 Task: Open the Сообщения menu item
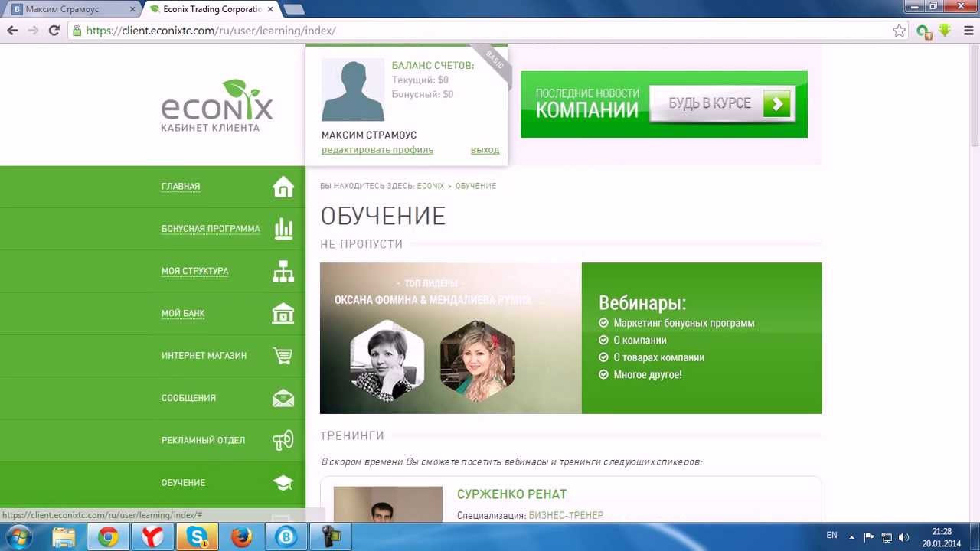[188, 398]
